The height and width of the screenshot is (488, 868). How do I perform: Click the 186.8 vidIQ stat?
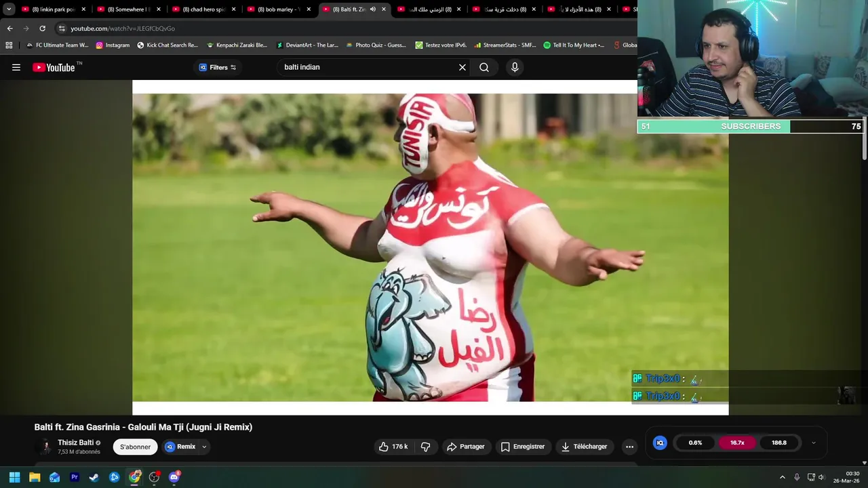(x=779, y=443)
